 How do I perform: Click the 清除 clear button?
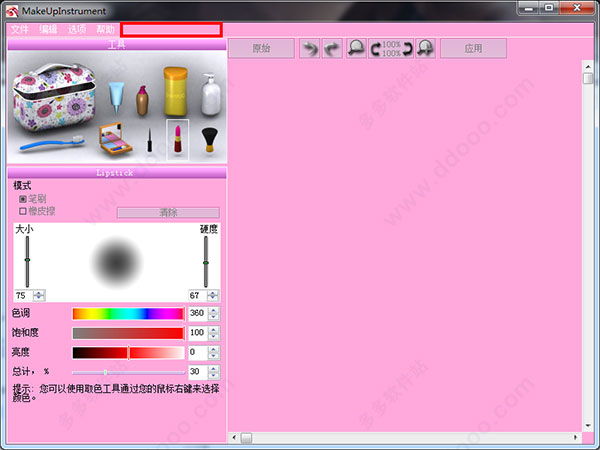coord(168,213)
